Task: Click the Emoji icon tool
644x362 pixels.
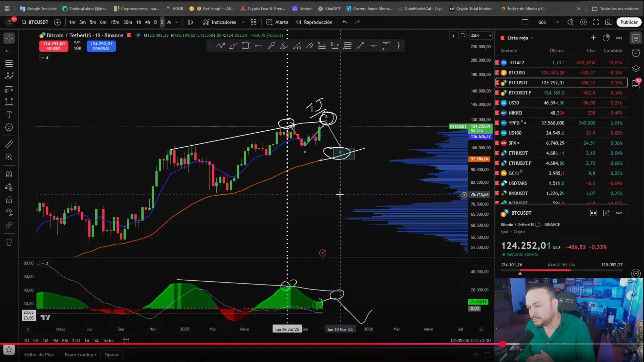Action: click(9, 127)
